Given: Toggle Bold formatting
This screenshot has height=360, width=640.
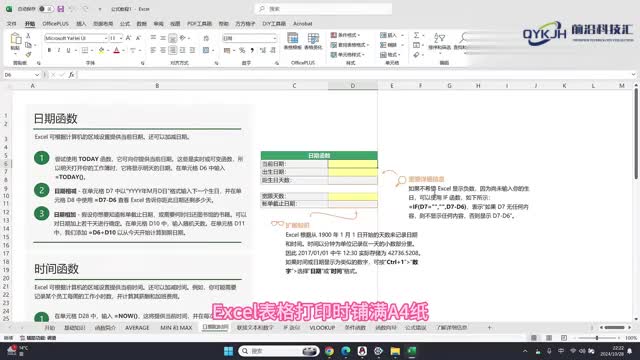Looking at the screenshot, I should pos(49,50).
